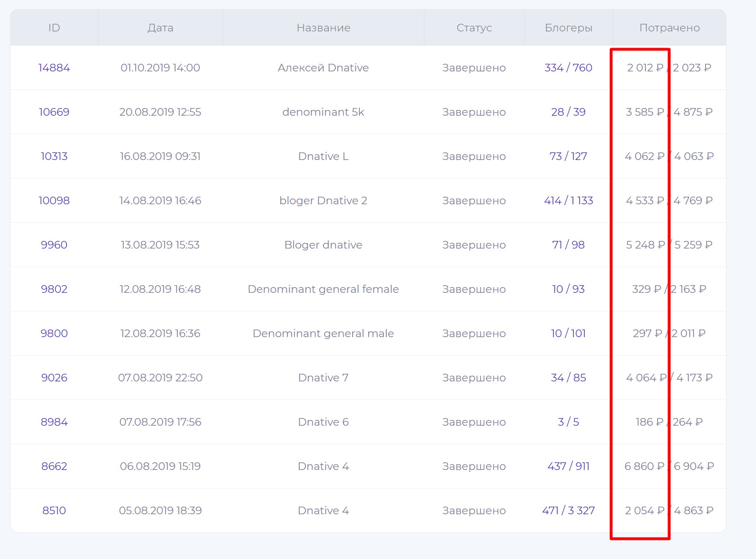Open bloggers link 471 / 3 327
756x559 pixels.
(569, 510)
